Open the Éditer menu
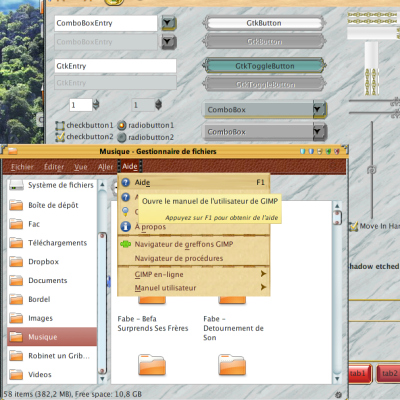This screenshot has height=400, width=400. [x=54, y=167]
